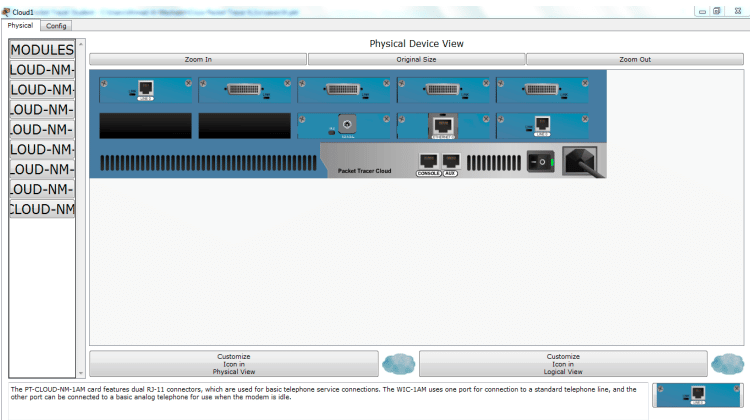The width and height of the screenshot is (750, 420).
Task: Select the serial port beside the top modem module
Action: [x=244, y=89]
